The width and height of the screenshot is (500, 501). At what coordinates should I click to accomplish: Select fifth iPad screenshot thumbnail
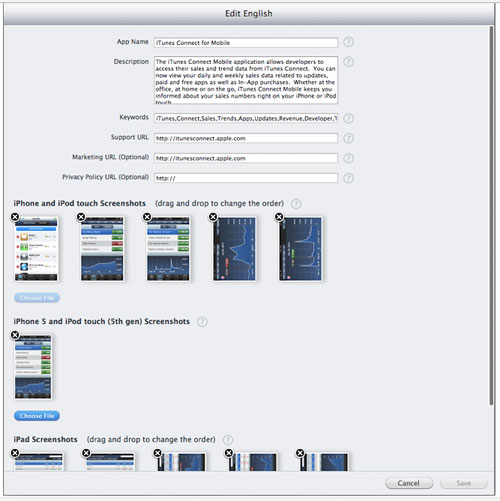(324, 462)
